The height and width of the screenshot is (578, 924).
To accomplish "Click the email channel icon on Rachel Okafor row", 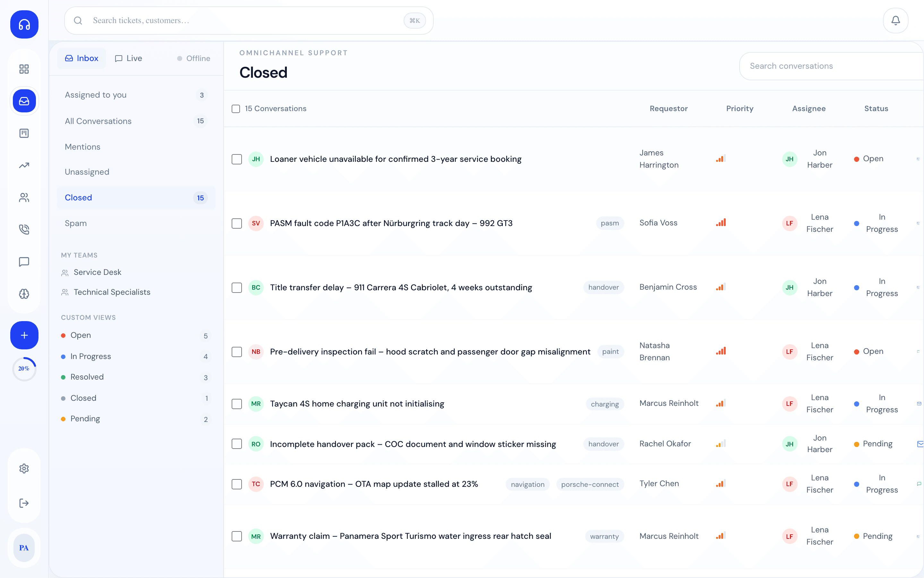I will coord(920,444).
